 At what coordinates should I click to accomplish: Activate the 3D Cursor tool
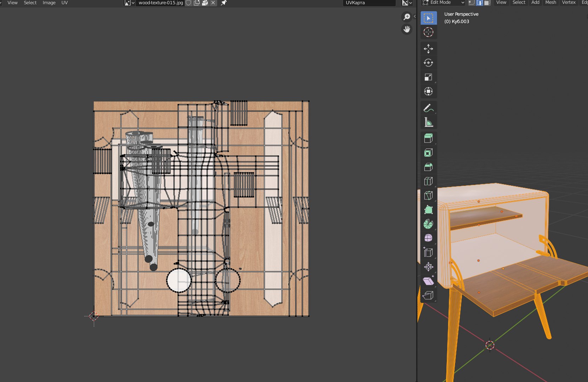coord(428,32)
